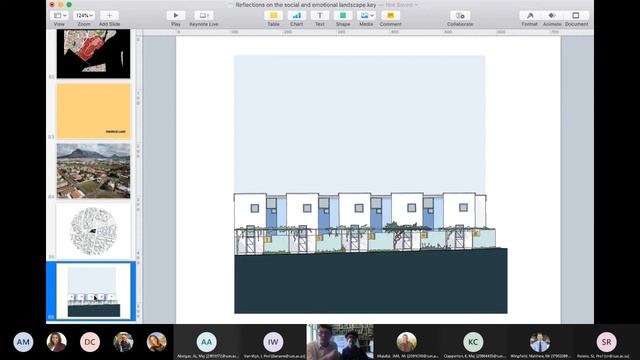Select the map slide thumbnail with red area
Viewport: 640px width, 360px height.
[93, 53]
